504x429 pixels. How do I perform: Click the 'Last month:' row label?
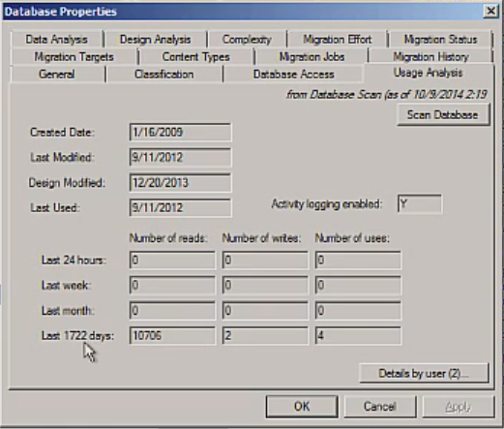click(x=68, y=311)
